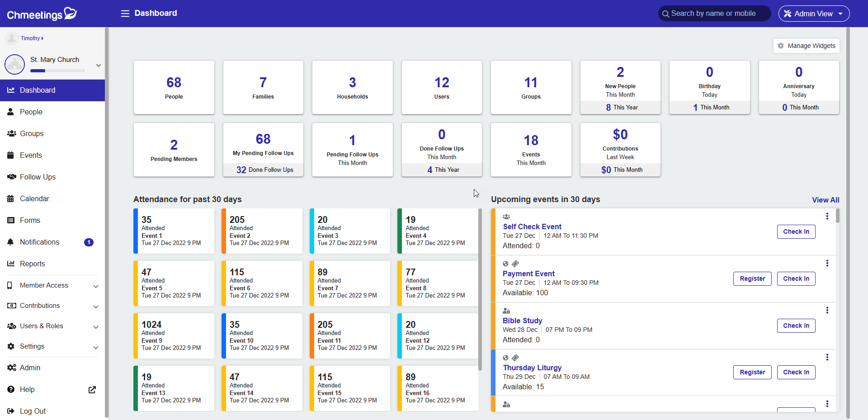Click the church setup progress bar
Viewport: 868px width, 420px height.
point(57,71)
